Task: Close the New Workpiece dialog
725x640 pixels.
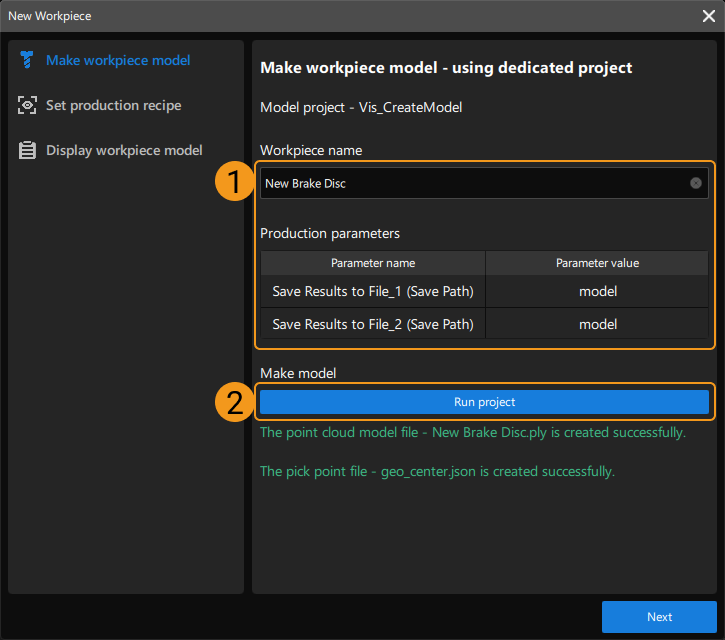Action: click(709, 15)
